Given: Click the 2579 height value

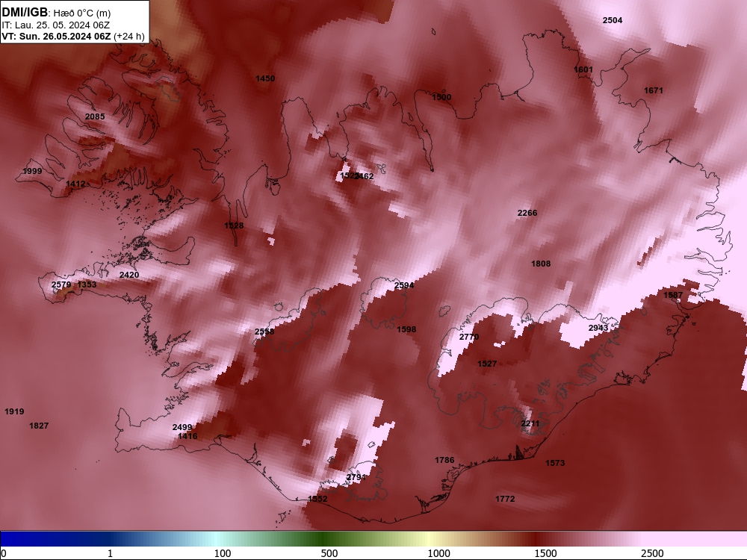Looking at the screenshot, I should point(61,284).
